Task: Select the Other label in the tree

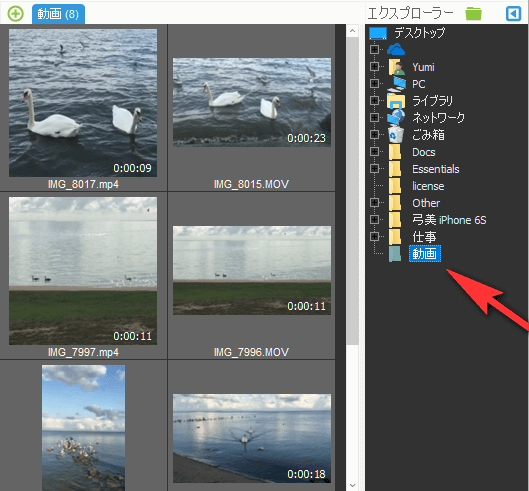Action: (426, 203)
